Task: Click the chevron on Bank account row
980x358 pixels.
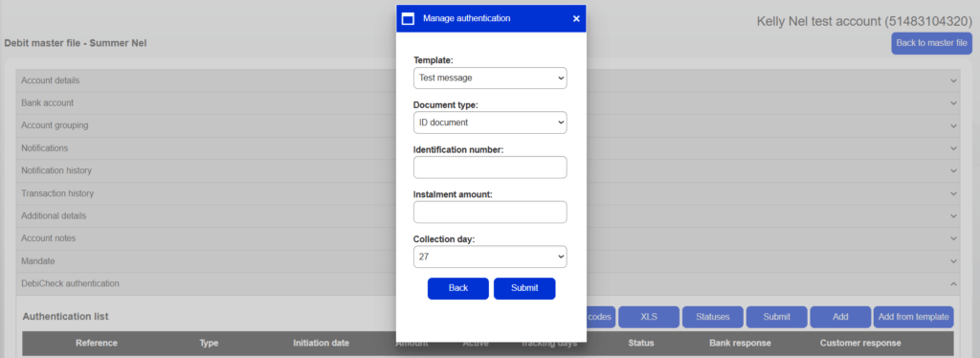Action: click(953, 103)
